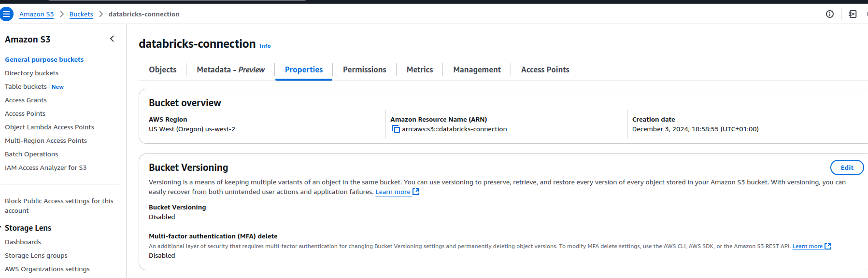This screenshot has width=868, height=278.
Task: Go to the Metrics tab
Action: pyautogui.click(x=420, y=69)
